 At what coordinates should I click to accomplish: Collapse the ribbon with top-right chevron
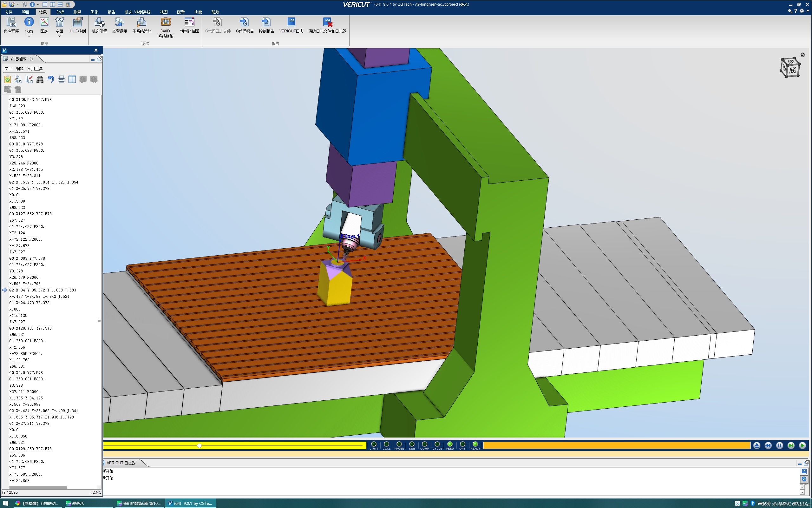click(808, 11)
